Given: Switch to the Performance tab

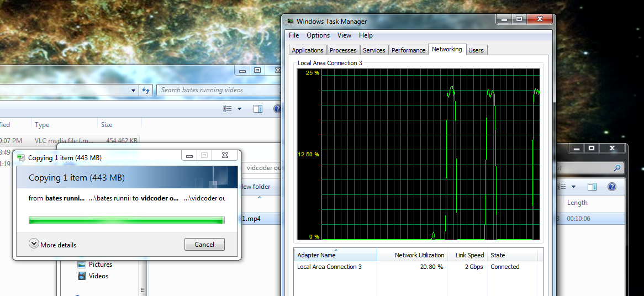Looking at the screenshot, I should (x=408, y=50).
